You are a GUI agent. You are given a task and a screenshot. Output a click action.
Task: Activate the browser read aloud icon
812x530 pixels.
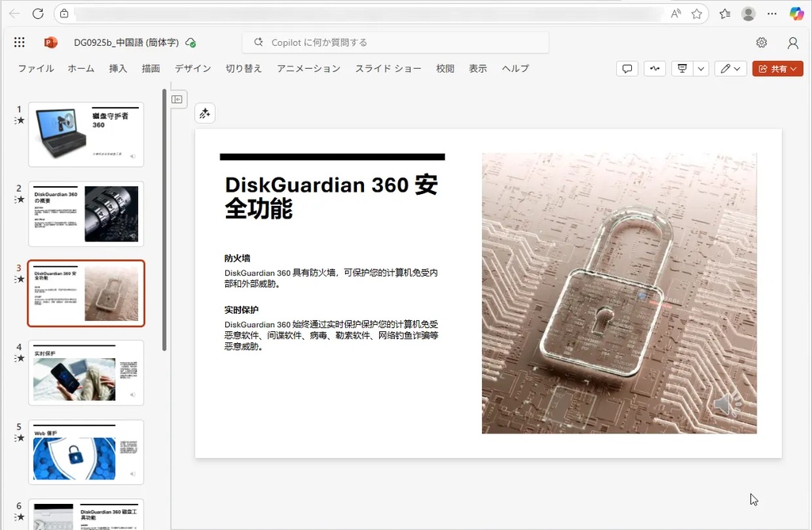tap(676, 13)
